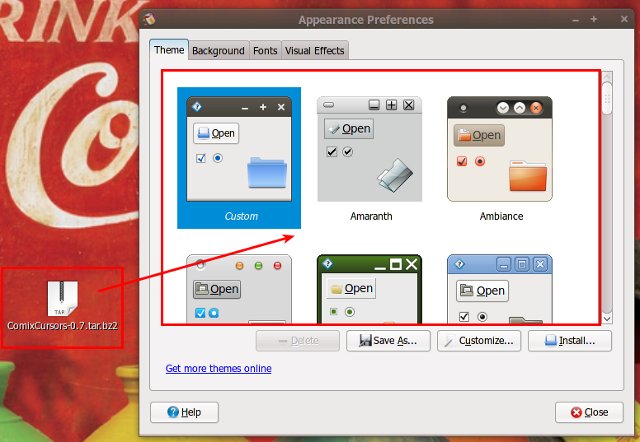Click the ComixCursors-0.7.tar.bz2 file name label

coord(62,326)
